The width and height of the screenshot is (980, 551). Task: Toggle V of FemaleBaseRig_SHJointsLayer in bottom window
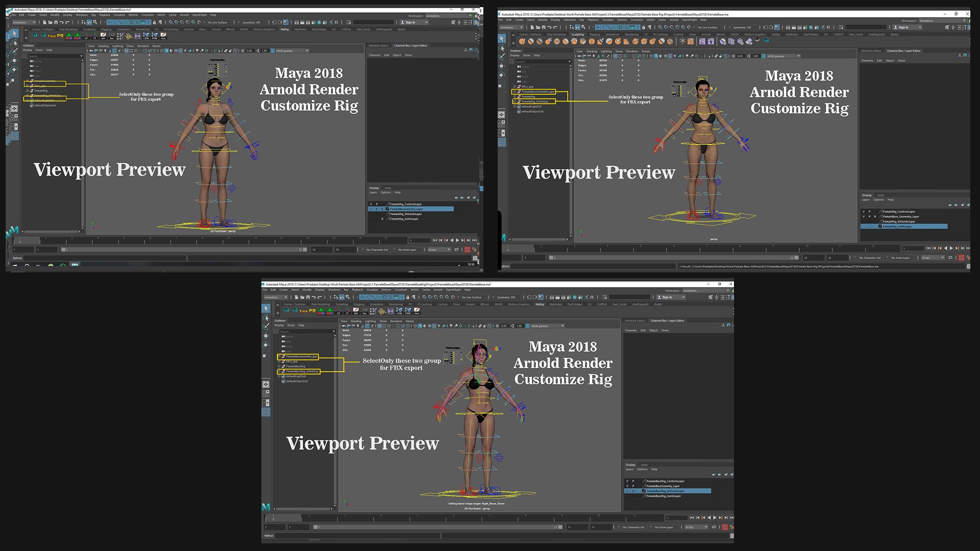(627, 491)
